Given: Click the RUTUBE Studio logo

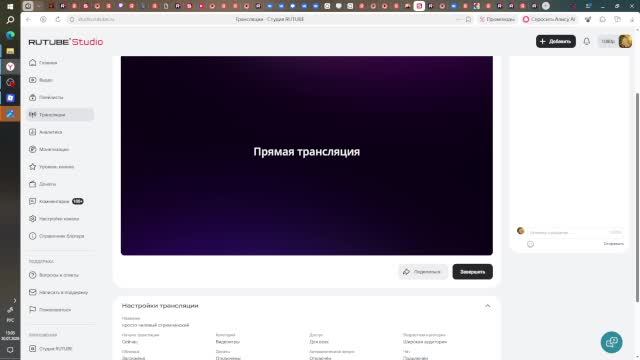Looking at the screenshot, I should tap(66, 42).
